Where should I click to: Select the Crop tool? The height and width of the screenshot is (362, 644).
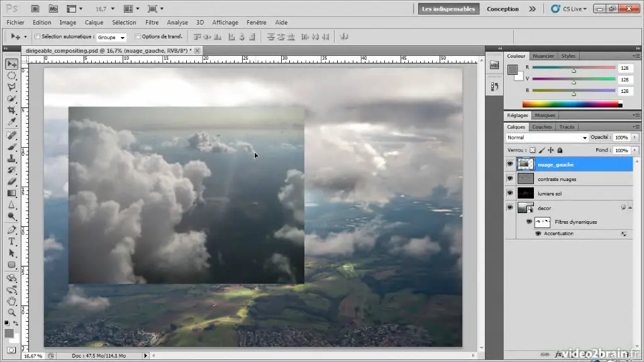tap(11, 111)
